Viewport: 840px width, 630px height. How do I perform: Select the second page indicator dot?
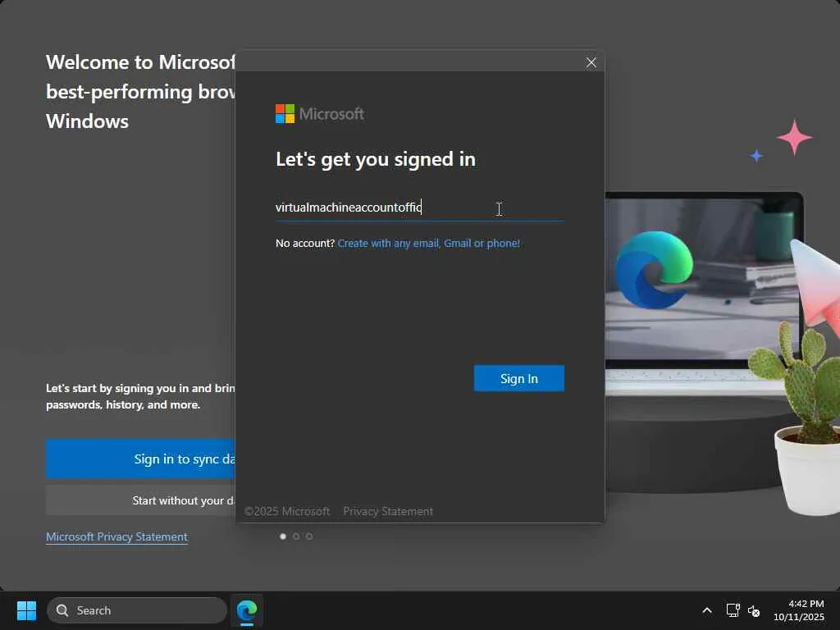click(x=295, y=536)
